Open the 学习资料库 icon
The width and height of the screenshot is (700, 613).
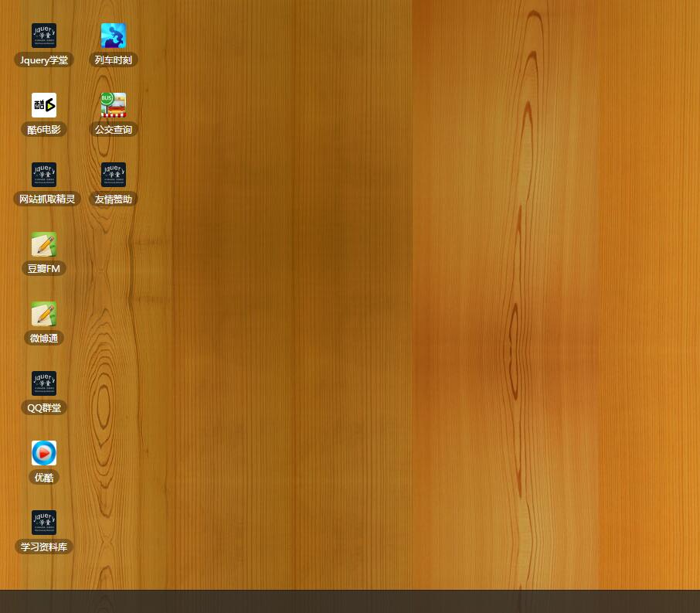coord(44,523)
